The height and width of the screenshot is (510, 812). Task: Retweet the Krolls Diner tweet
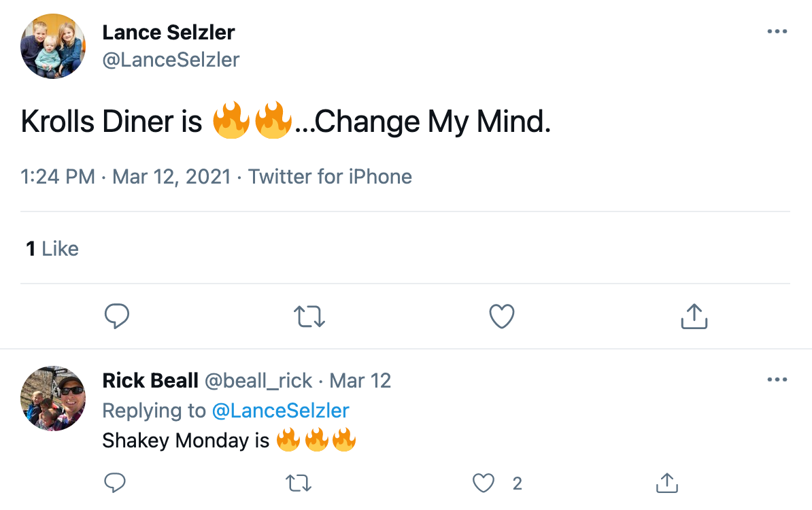click(309, 316)
